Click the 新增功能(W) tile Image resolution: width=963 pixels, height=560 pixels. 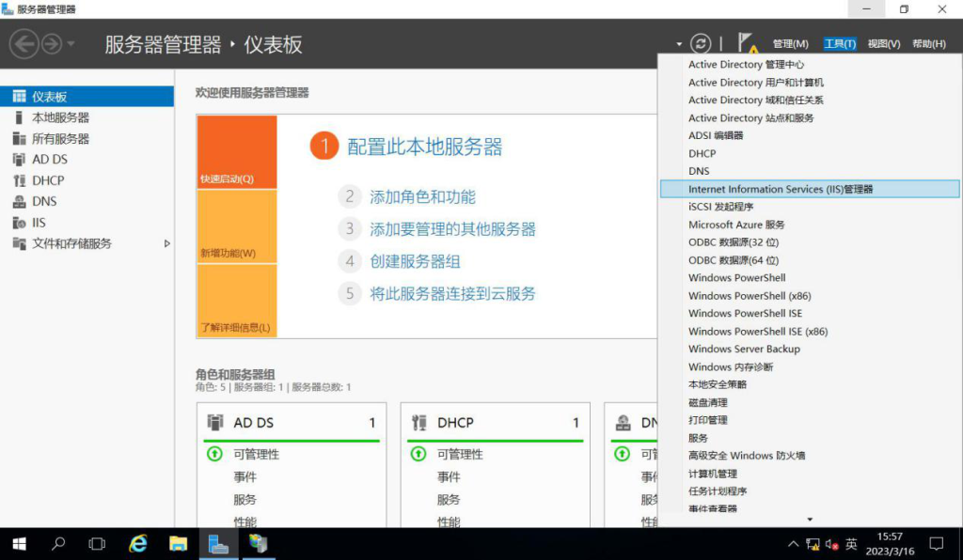pyautogui.click(x=237, y=227)
